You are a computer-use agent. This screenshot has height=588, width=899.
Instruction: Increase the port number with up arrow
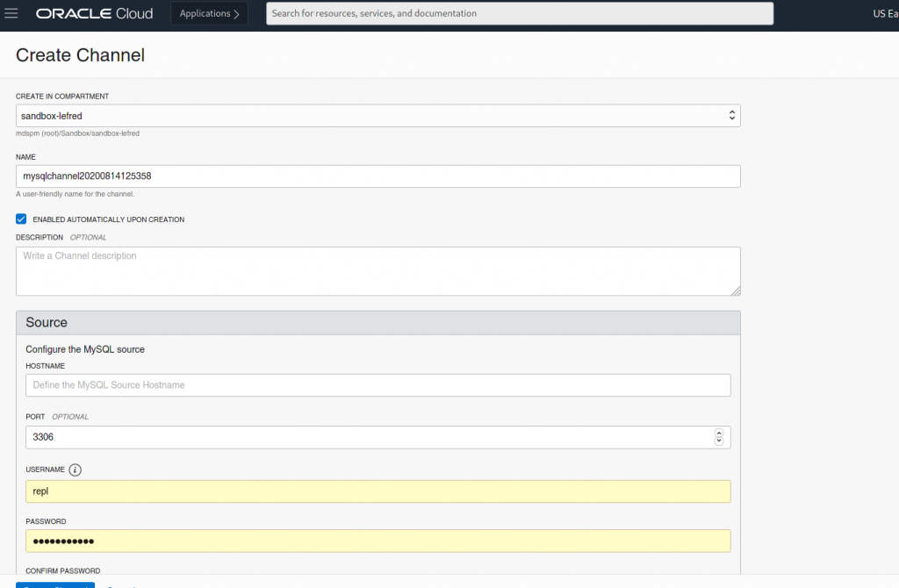click(x=719, y=434)
